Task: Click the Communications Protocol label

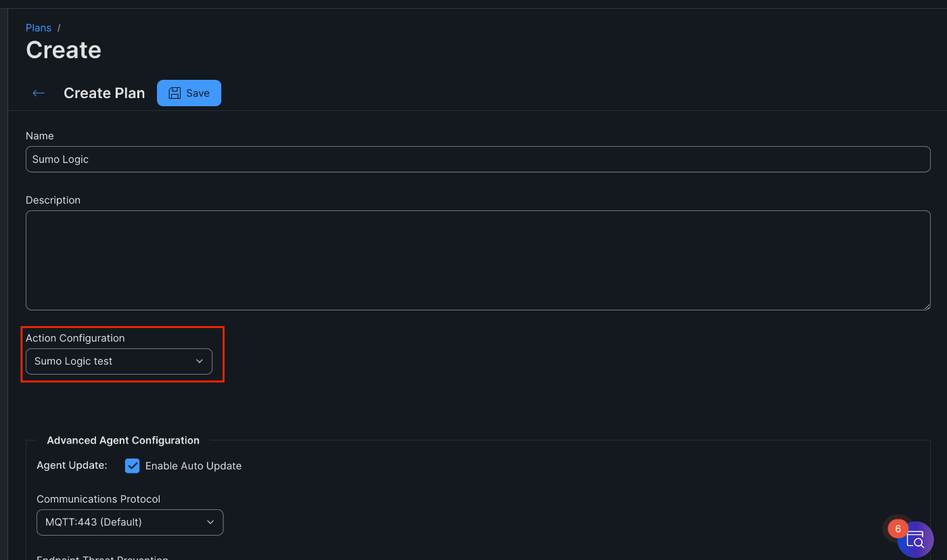Action: [99, 499]
